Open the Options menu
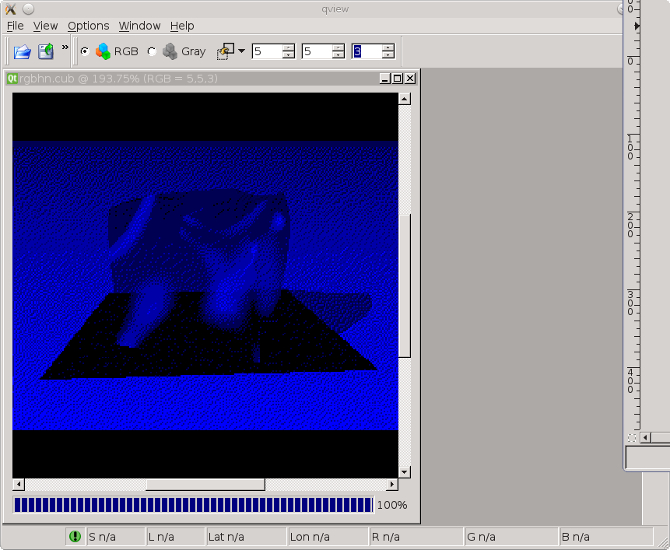The image size is (670, 550). (x=88, y=25)
